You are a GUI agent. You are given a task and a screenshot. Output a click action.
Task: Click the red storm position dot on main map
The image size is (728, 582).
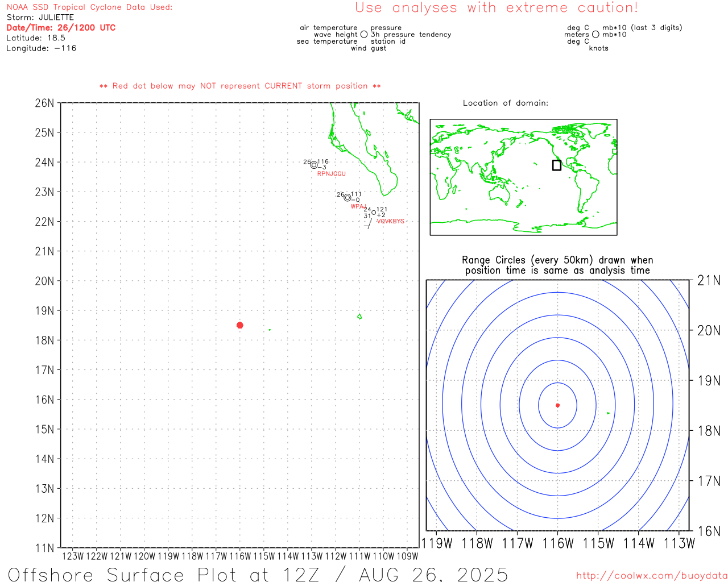point(239,325)
